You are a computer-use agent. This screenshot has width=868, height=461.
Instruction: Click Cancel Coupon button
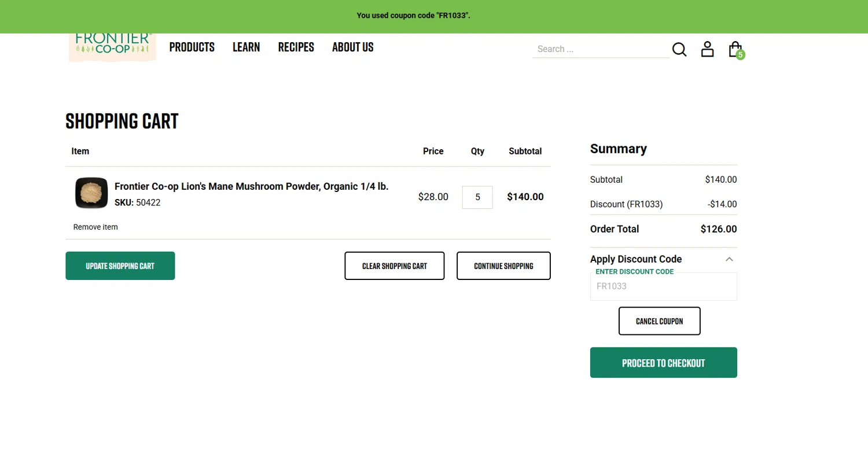[660, 321]
